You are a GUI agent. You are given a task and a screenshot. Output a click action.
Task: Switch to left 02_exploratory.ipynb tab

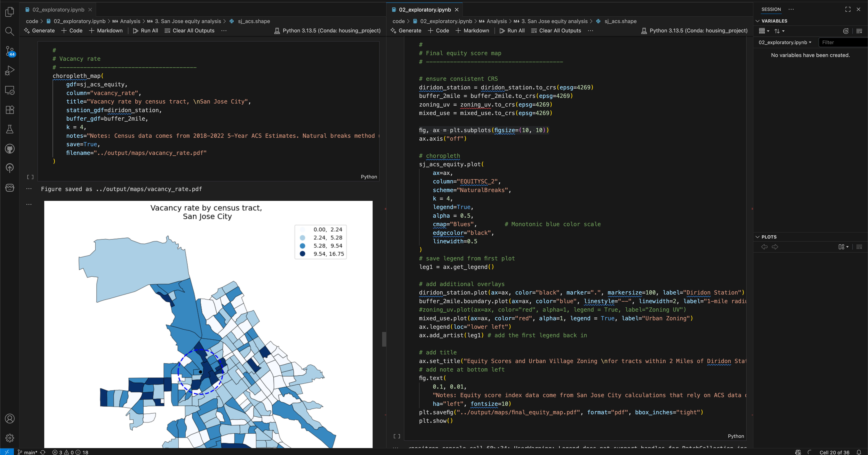click(x=58, y=10)
